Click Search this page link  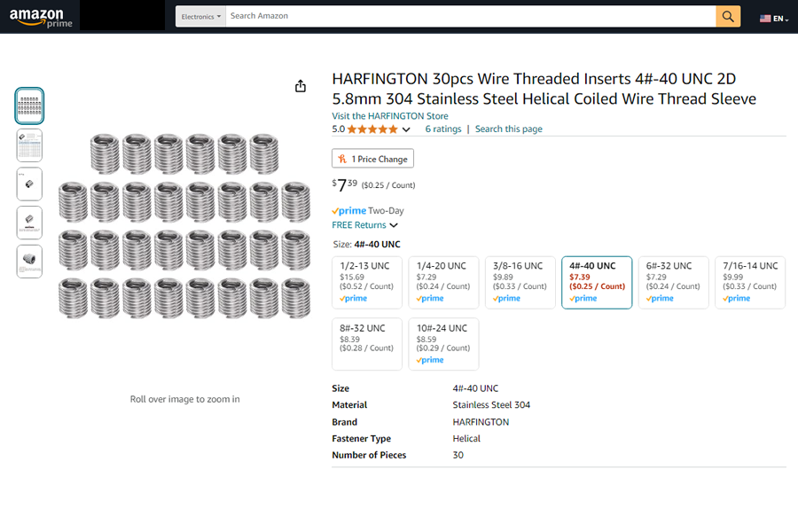pyautogui.click(x=508, y=129)
